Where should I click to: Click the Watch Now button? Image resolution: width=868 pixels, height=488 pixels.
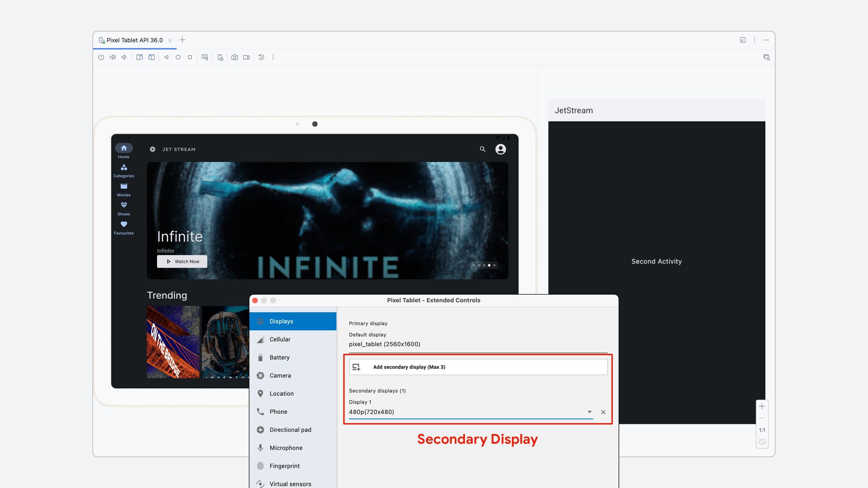[x=182, y=262]
